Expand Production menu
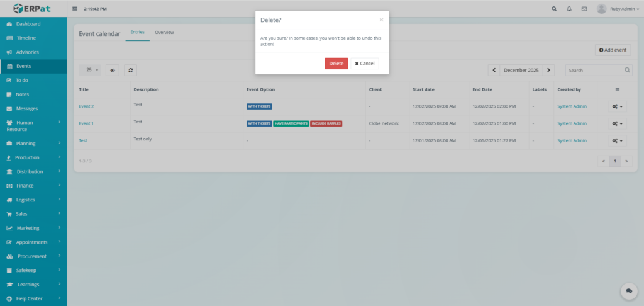This screenshot has height=306, width=644. (x=33, y=157)
